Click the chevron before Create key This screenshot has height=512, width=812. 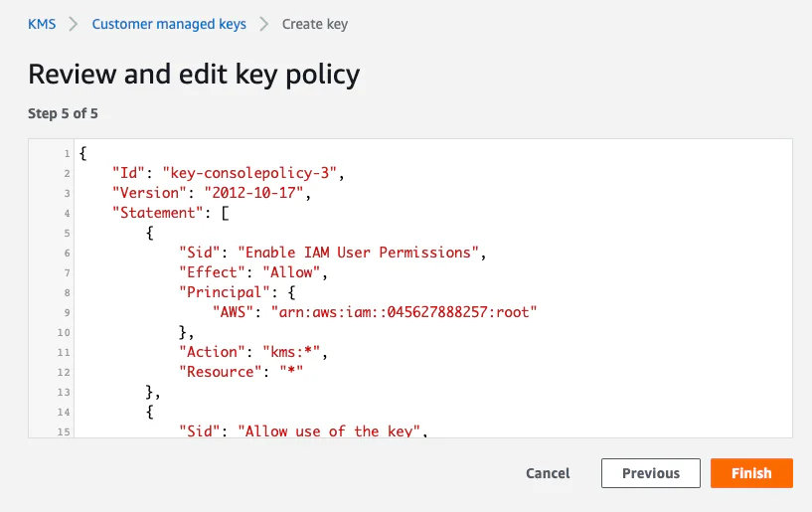(x=264, y=24)
